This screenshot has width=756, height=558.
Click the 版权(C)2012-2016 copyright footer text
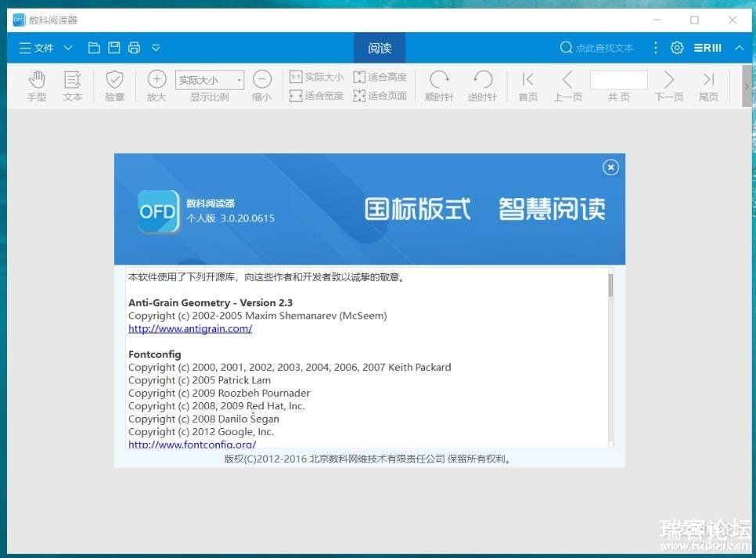[x=368, y=459]
